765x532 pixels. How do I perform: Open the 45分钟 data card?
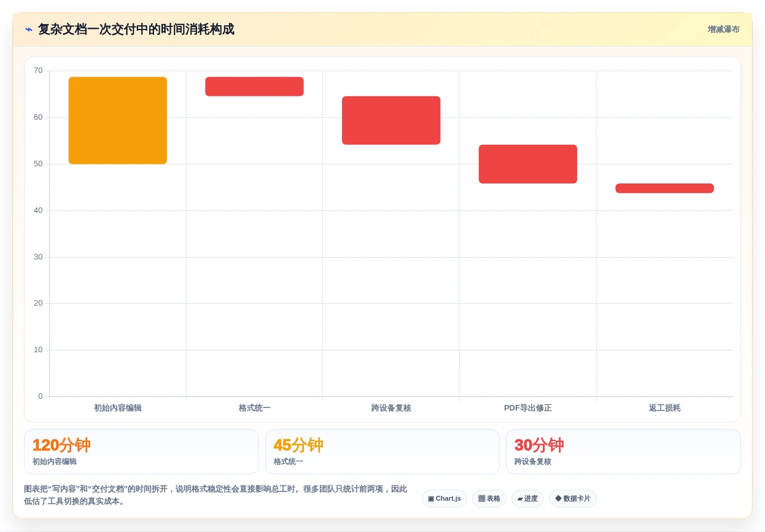pos(382,452)
